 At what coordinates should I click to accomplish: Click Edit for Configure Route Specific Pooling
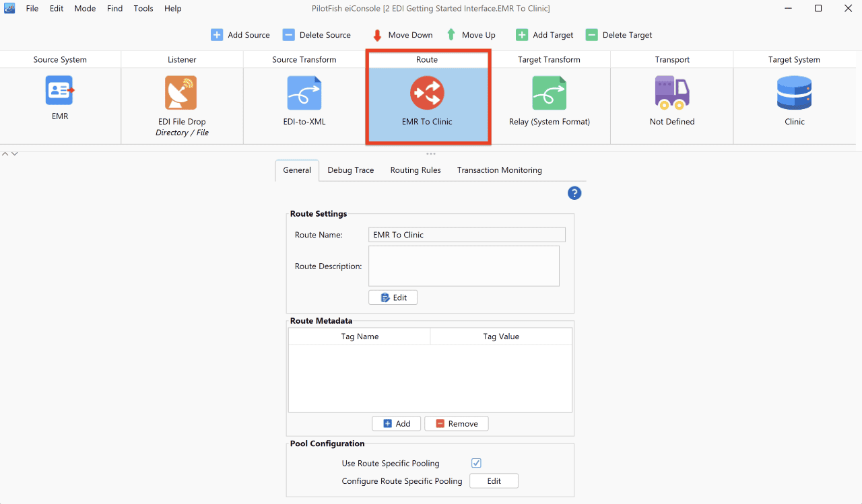click(494, 481)
